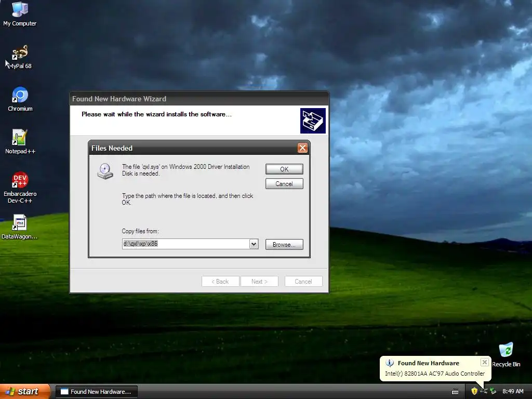Close the Found New Hardware balloon tip
The height and width of the screenshot is (399, 532).
click(x=485, y=362)
